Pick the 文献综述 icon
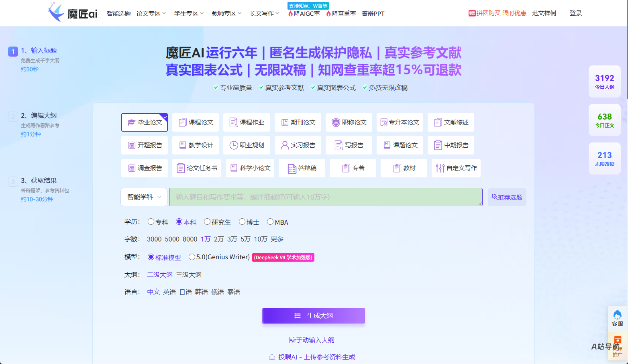The height and width of the screenshot is (364, 628). (x=438, y=122)
